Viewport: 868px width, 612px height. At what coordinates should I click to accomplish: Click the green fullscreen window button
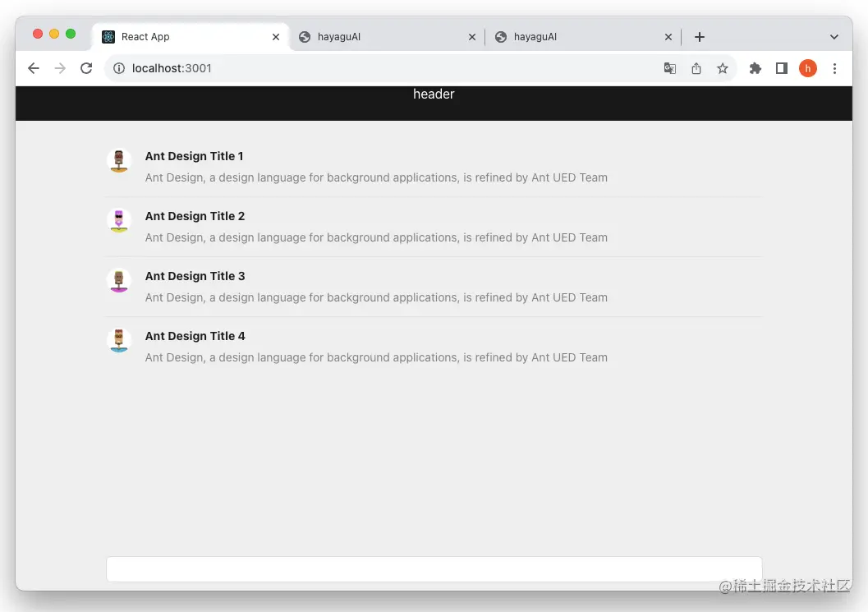[x=71, y=34]
